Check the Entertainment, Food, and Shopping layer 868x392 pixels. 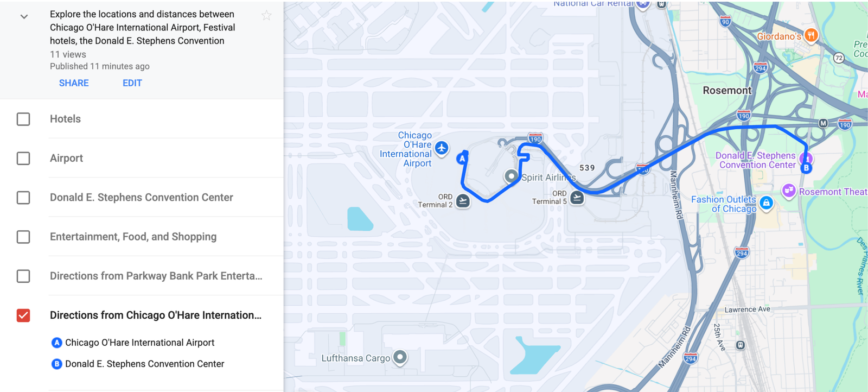click(23, 237)
